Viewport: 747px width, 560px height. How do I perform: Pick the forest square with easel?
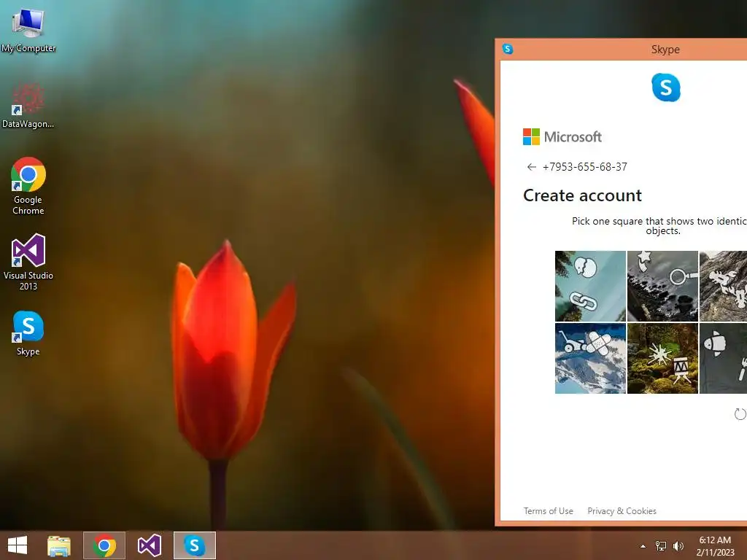click(662, 359)
